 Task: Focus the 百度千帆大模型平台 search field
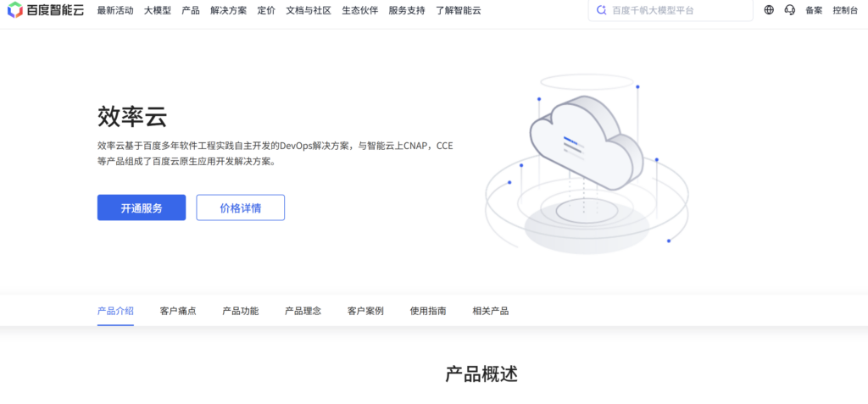coord(670,10)
